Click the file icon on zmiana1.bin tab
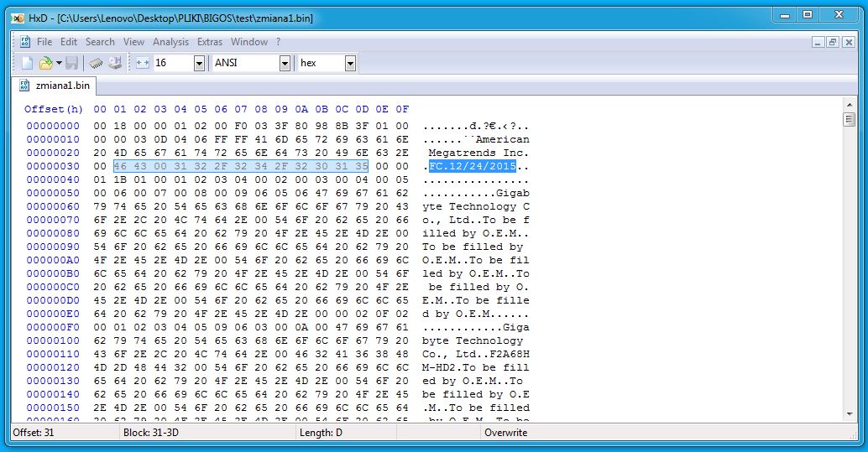 (24, 86)
